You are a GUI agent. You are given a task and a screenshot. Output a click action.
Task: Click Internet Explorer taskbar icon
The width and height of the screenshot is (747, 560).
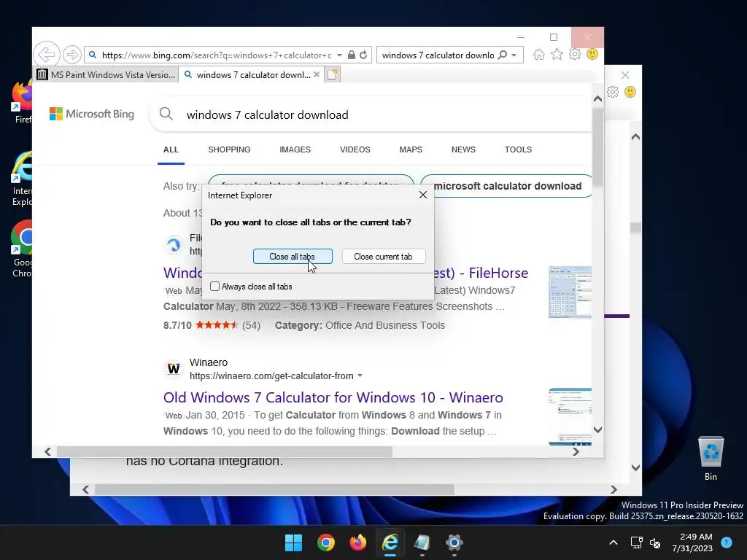(x=390, y=542)
